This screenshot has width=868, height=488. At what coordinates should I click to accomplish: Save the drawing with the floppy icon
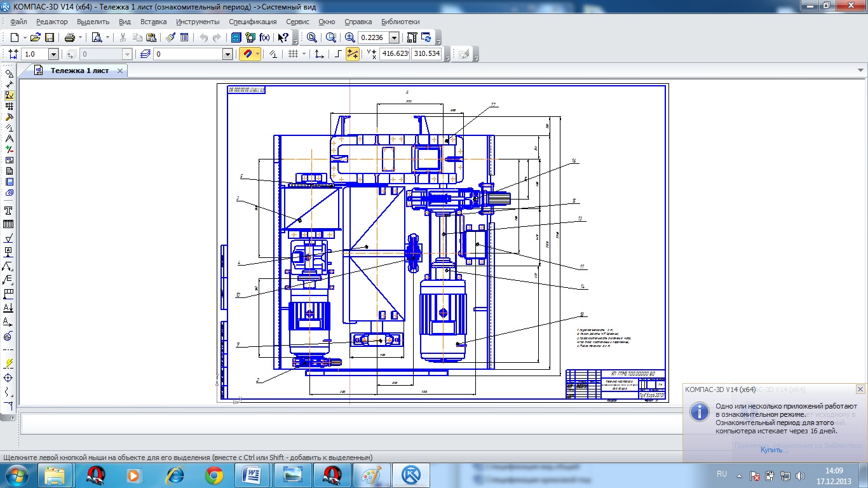click(x=50, y=37)
